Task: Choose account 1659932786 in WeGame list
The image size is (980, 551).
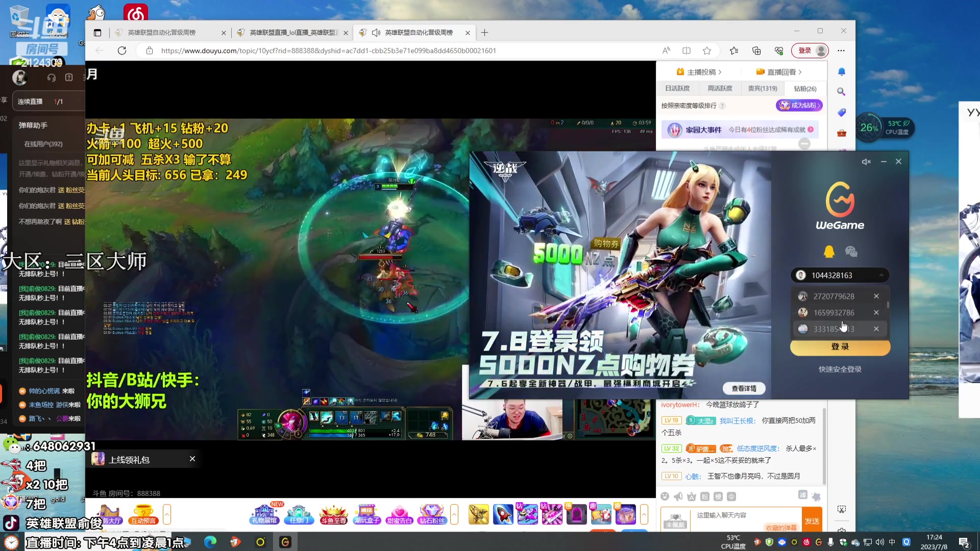Action: pyautogui.click(x=834, y=313)
